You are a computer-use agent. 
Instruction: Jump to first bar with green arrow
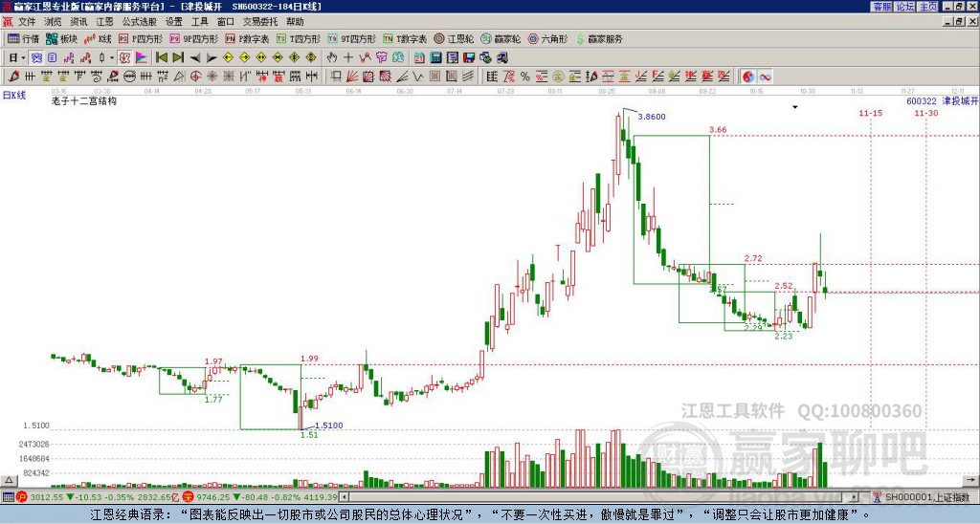pos(161,57)
